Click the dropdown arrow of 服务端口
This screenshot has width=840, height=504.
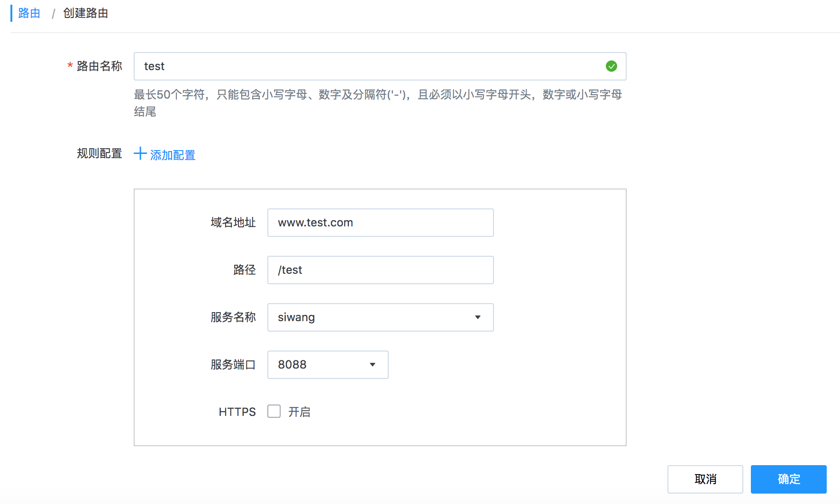click(x=372, y=365)
